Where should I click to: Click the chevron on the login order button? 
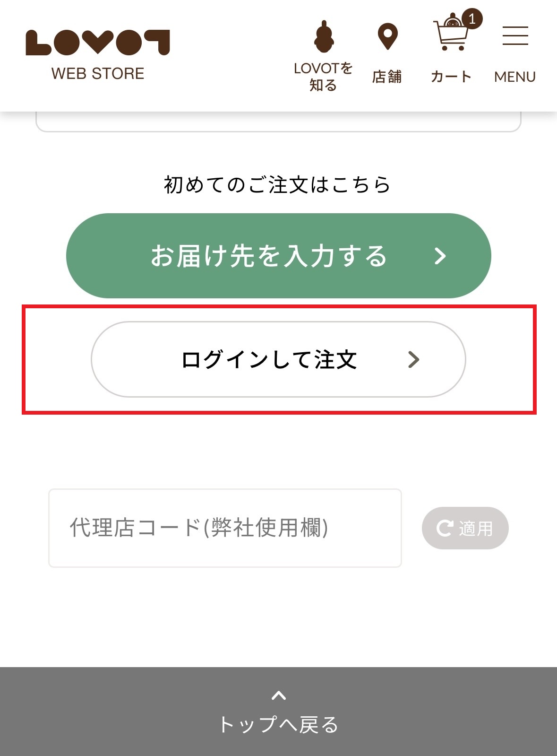(414, 360)
